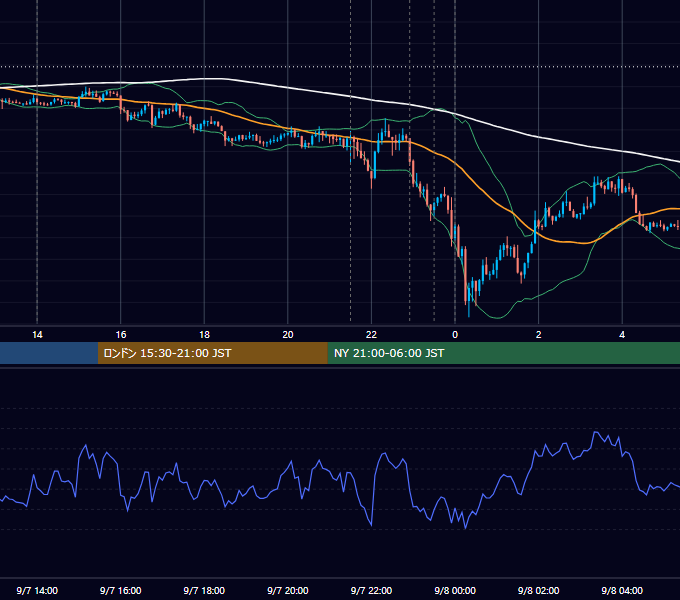Click the NY session bar 21:00-06:00 JST
Image resolution: width=680 pixels, height=600 pixels.
coord(503,353)
